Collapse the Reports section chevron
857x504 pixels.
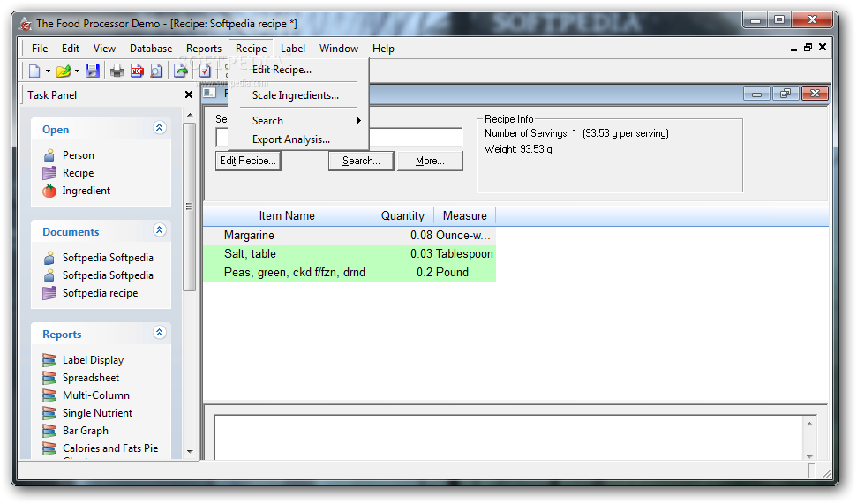pyautogui.click(x=159, y=333)
